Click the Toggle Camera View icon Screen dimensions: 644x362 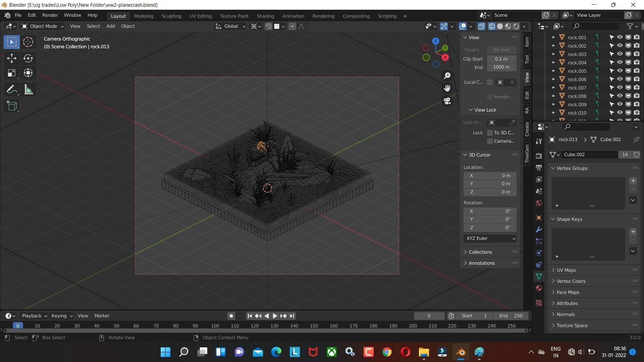pyautogui.click(x=447, y=101)
